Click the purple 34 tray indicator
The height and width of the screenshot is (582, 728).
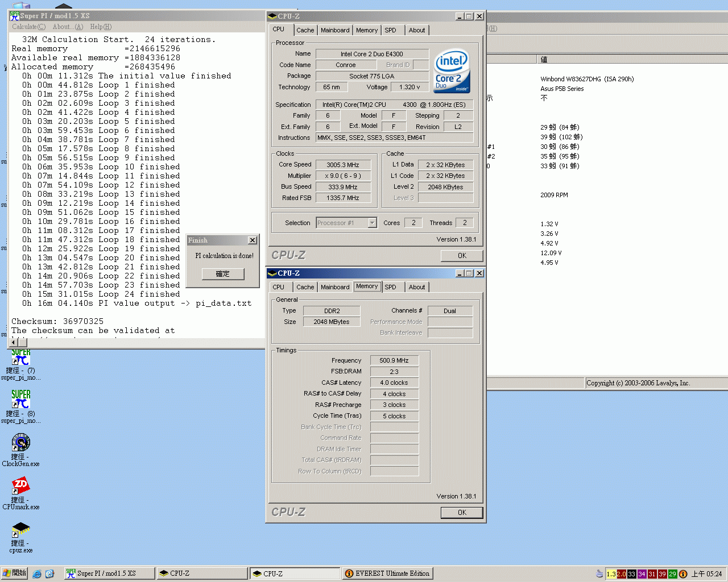point(642,574)
